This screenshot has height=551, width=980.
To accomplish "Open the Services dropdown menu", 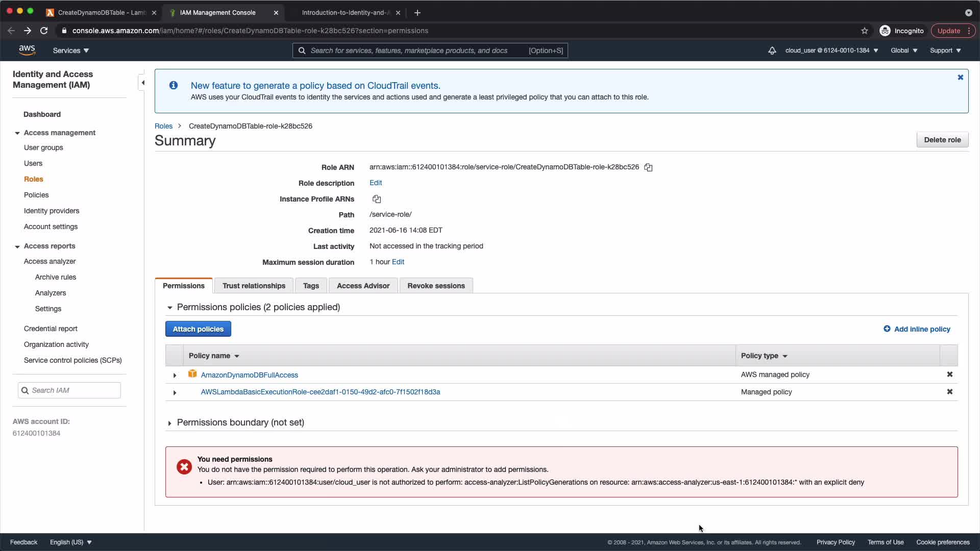I will point(71,51).
